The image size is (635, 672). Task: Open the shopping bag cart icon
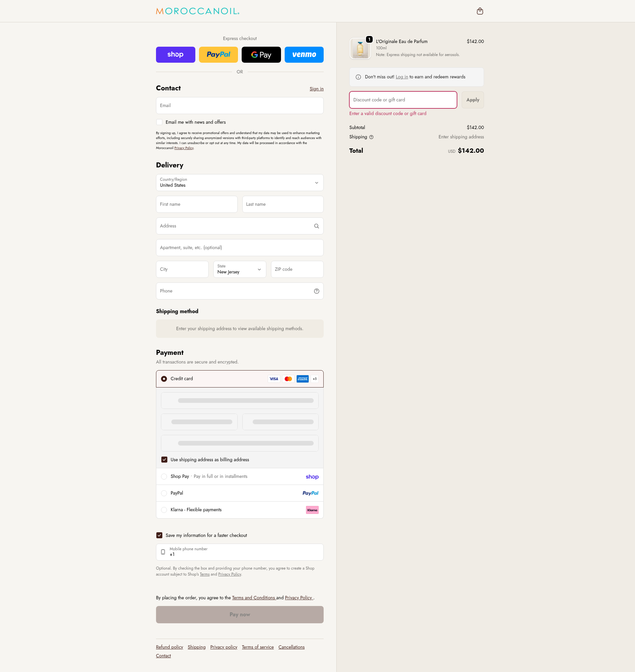(x=480, y=11)
